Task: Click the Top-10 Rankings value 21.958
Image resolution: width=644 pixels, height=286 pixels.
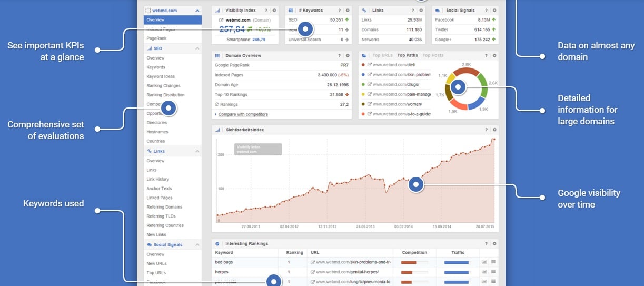Action: coord(336,95)
